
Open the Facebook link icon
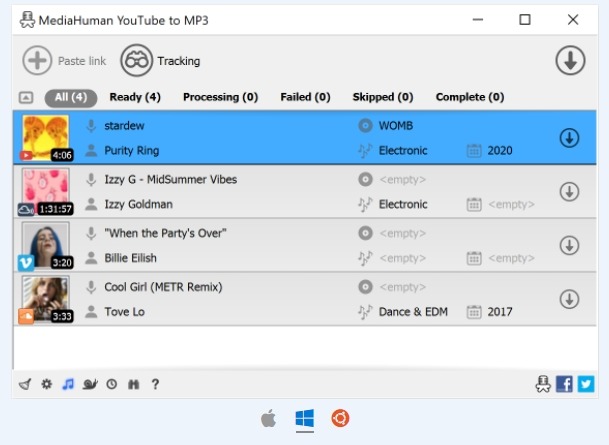click(x=564, y=384)
